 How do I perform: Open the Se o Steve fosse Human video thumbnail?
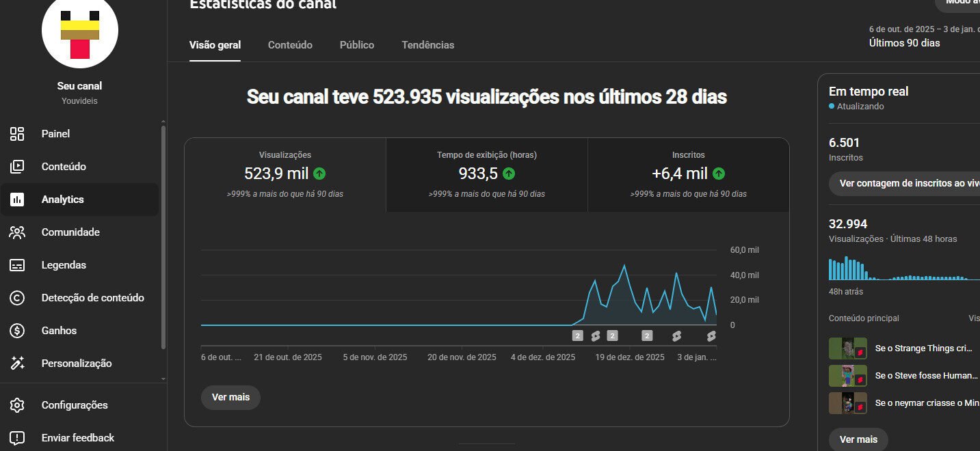(848, 375)
